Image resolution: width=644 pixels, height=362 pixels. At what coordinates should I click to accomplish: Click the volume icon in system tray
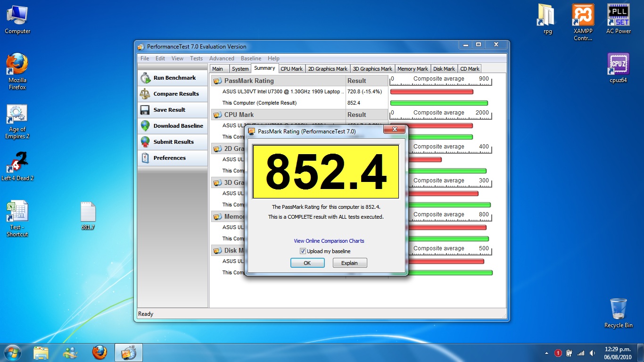(593, 353)
